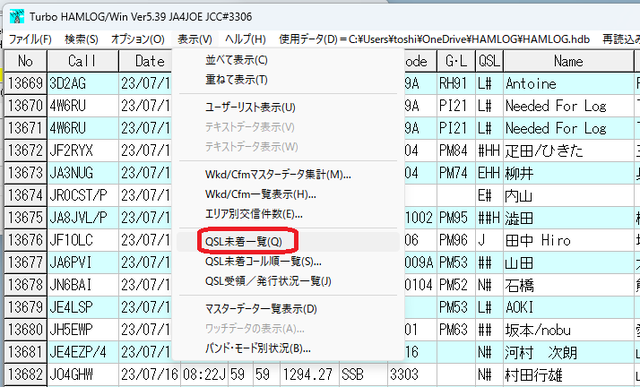The image size is (640, 387).
Task: Select row number 13671
Action: (x=25, y=128)
